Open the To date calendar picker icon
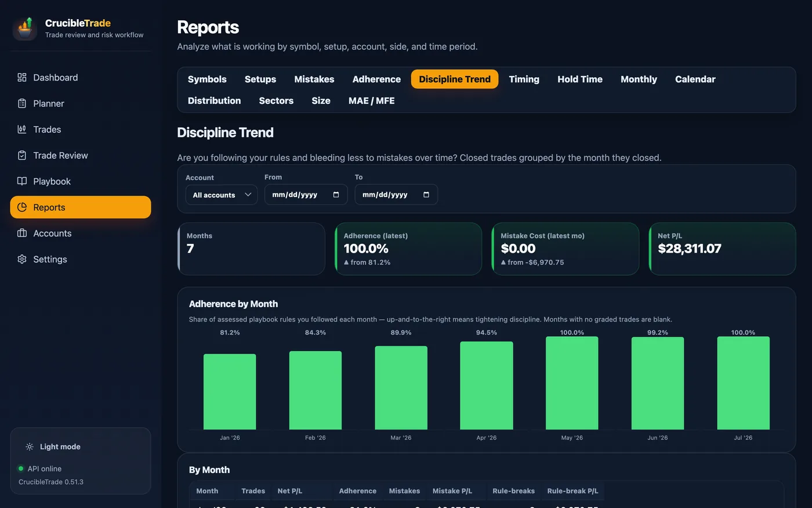The width and height of the screenshot is (812, 508). click(x=426, y=194)
